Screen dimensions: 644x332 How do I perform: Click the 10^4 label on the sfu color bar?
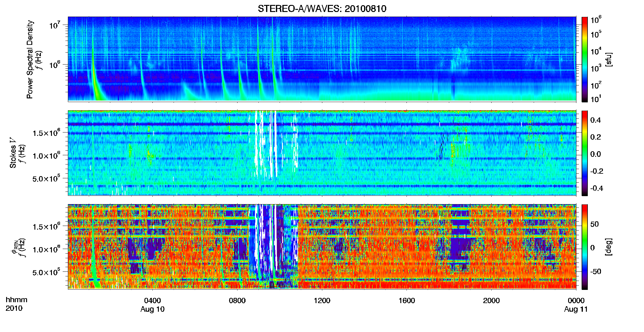pyautogui.click(x=596, y=51)
